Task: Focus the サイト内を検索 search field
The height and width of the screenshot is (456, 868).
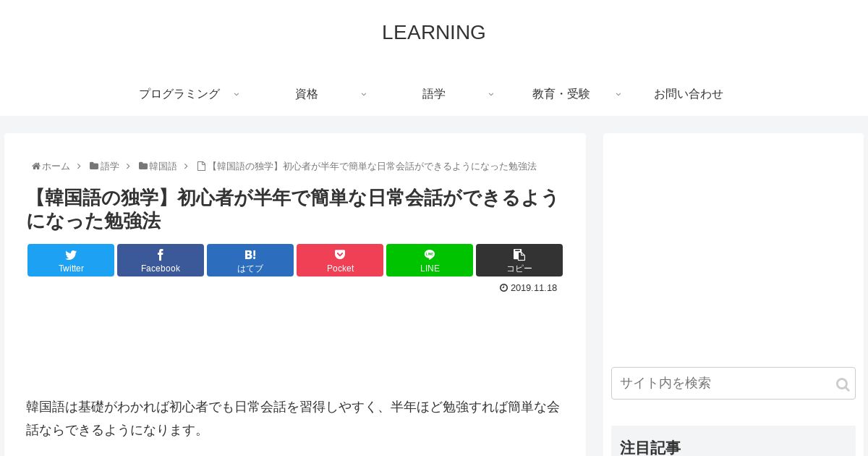Action: pyautogui.click(x=733, y=383)
